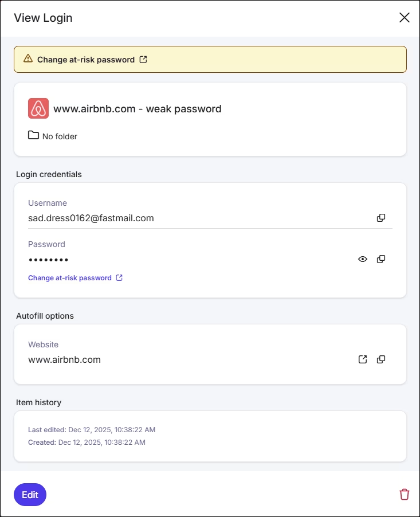Click the folder icon beside No folder
Screen dimensions: 420x517
[33, 136]
